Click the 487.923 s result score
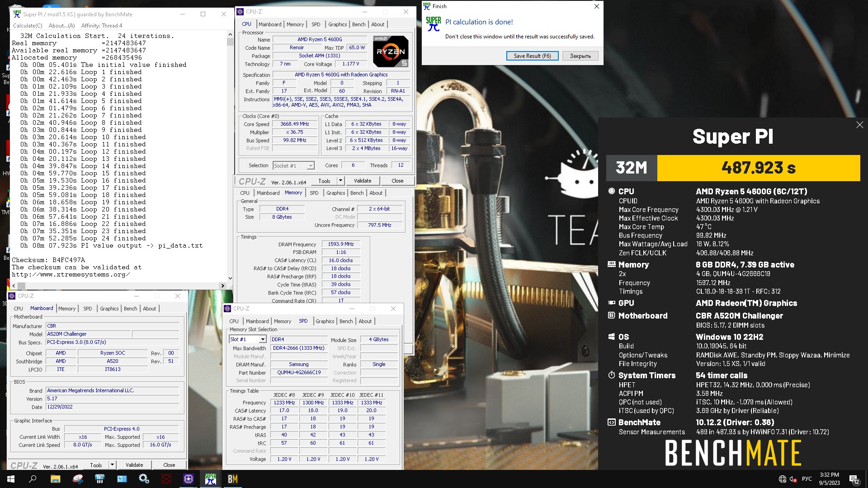The image size is (868, 488). [x=759, y=168]
